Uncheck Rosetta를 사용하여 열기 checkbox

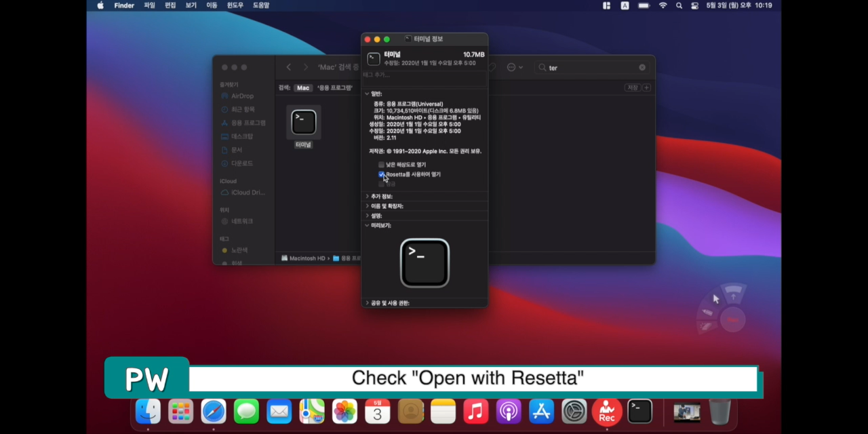point(382,174)
